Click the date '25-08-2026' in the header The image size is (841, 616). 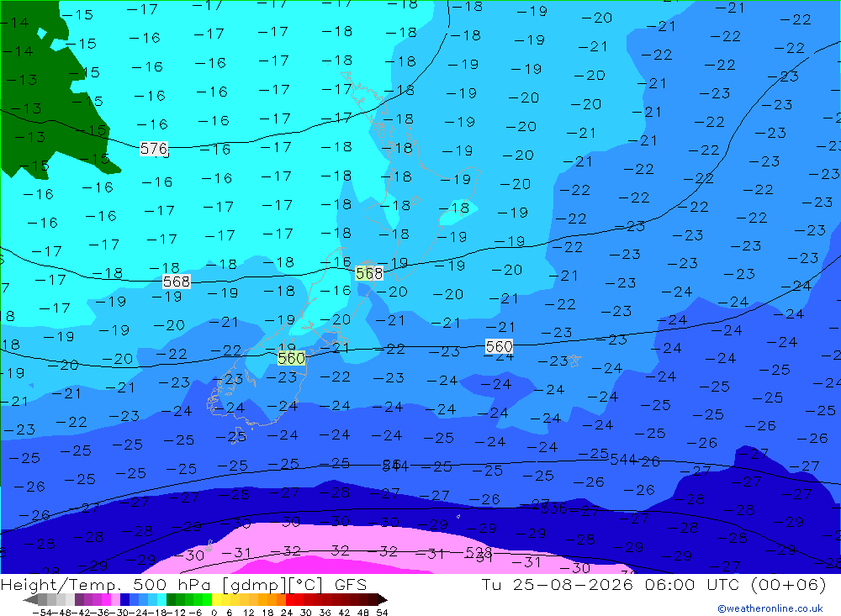pos(573,584)
